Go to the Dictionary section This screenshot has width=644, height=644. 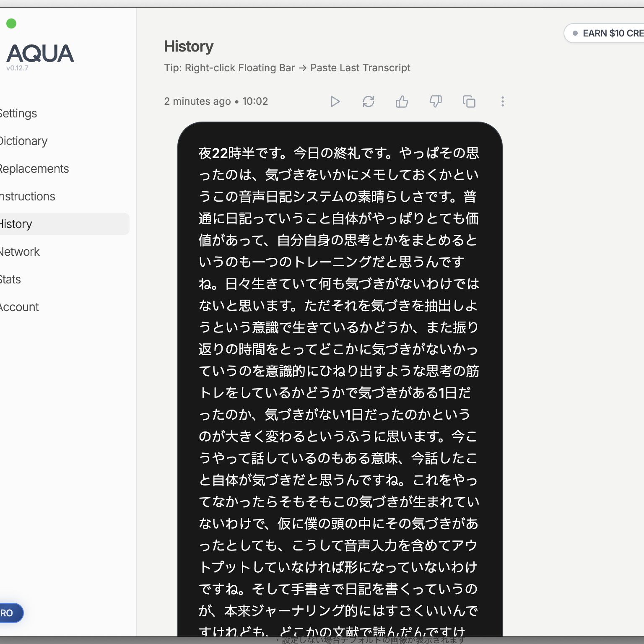click(23, 141)
